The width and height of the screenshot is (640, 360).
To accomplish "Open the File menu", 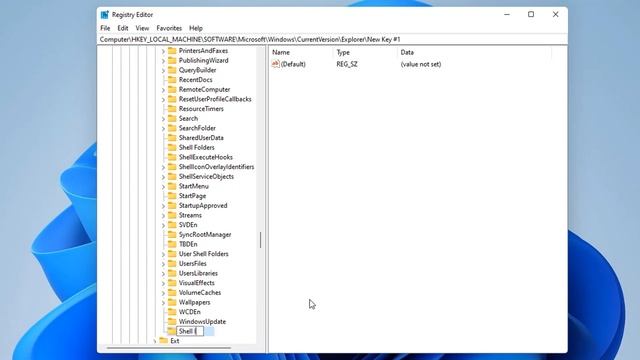I will 105,28.
